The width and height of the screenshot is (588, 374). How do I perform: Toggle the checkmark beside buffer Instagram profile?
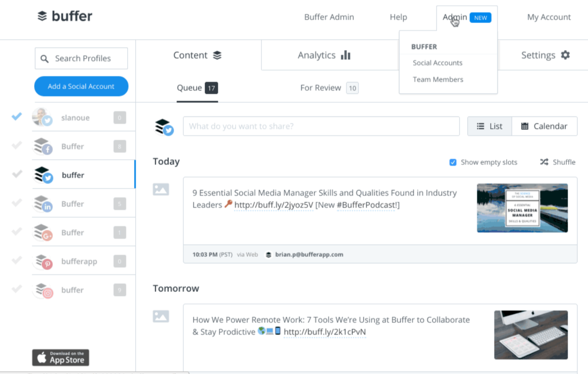17,289
